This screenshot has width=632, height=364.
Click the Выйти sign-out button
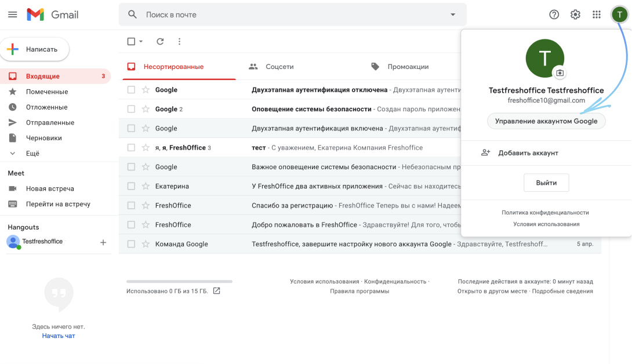coord(546,183)
